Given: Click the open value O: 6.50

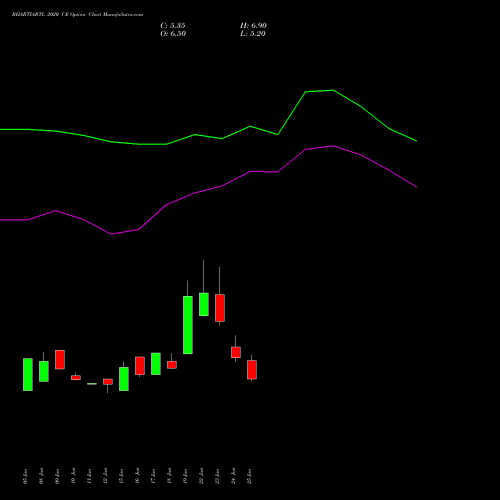Looking at the screenshot, I should [x=173, y=34].
